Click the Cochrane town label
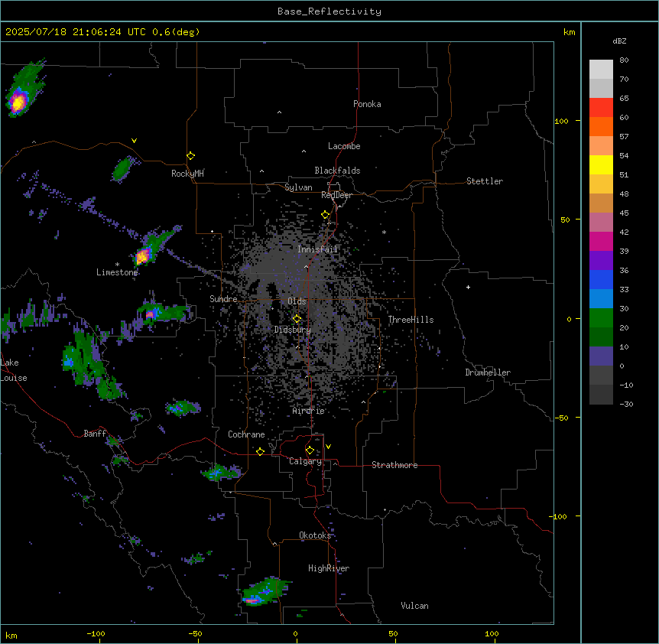Image resolution: width=659 pixels, height=644 pixels. click(x=246, y=434)
